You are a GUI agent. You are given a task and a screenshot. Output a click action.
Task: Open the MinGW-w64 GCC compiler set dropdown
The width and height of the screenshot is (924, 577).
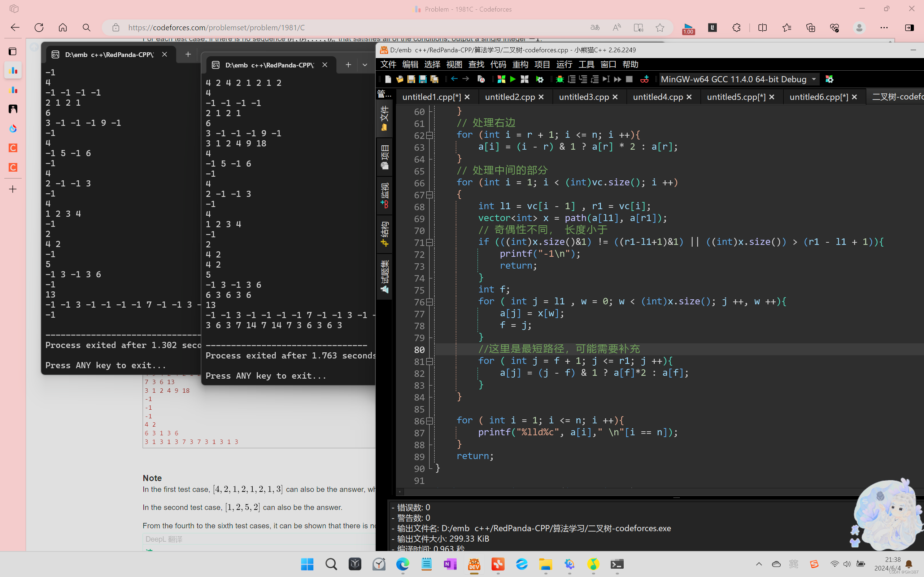(x=814, y=79)
